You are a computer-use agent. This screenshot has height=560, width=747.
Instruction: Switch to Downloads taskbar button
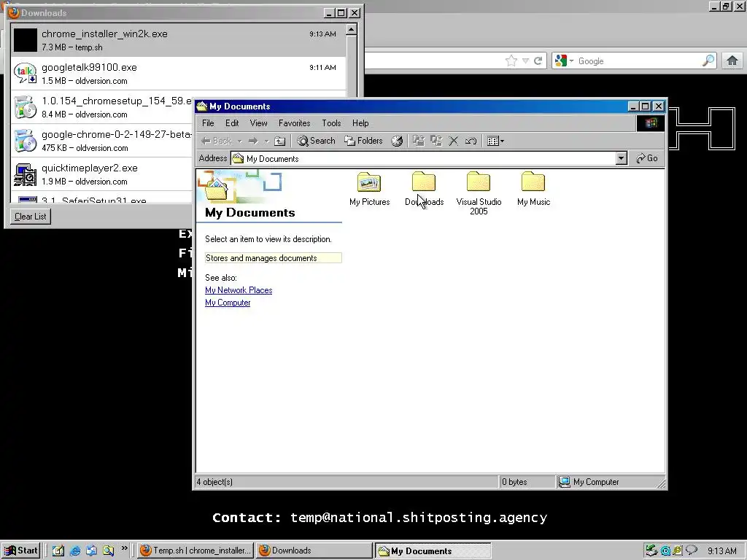[x=314, y=551]
